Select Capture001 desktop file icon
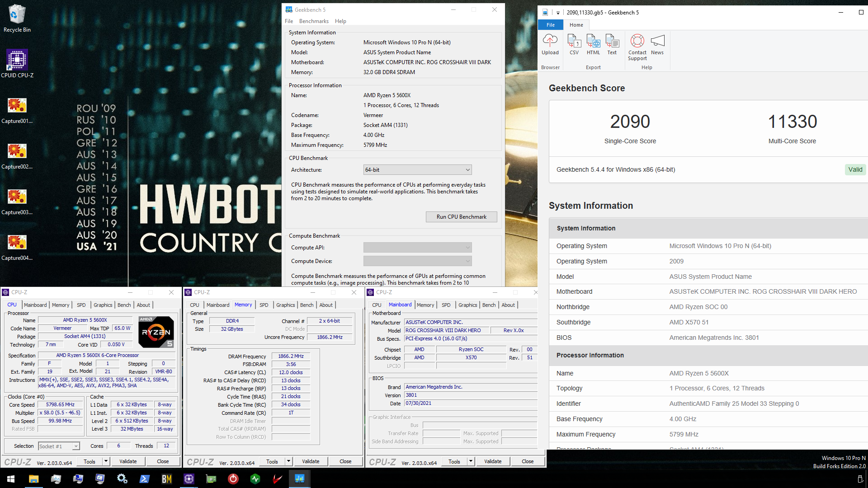 (x=17, y=111)
